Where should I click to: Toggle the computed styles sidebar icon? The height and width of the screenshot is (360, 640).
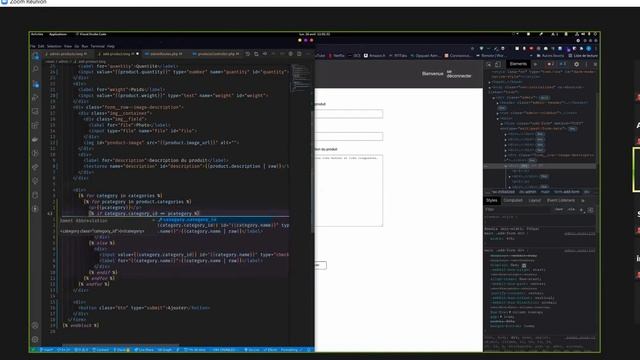[590, 210]
